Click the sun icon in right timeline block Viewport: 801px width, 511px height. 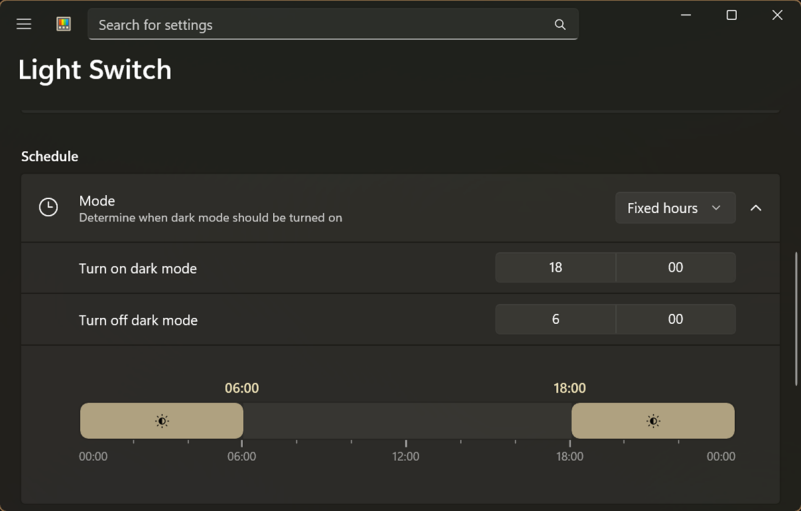(653, 421)
